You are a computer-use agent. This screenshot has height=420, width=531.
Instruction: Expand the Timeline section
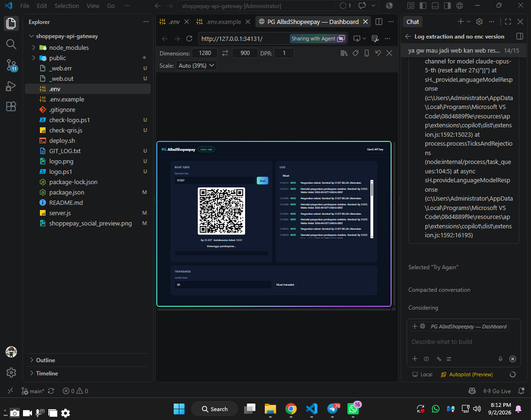31,373
